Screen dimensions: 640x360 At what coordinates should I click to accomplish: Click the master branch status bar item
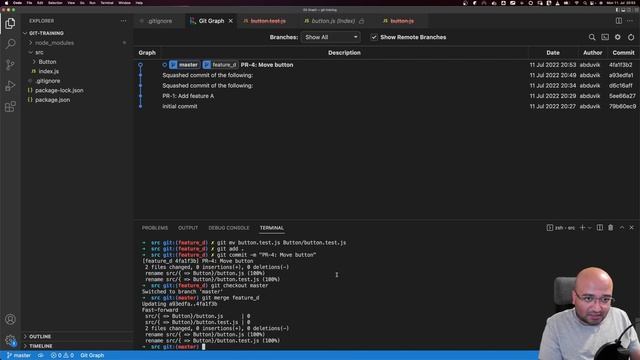tap(19, 356)
